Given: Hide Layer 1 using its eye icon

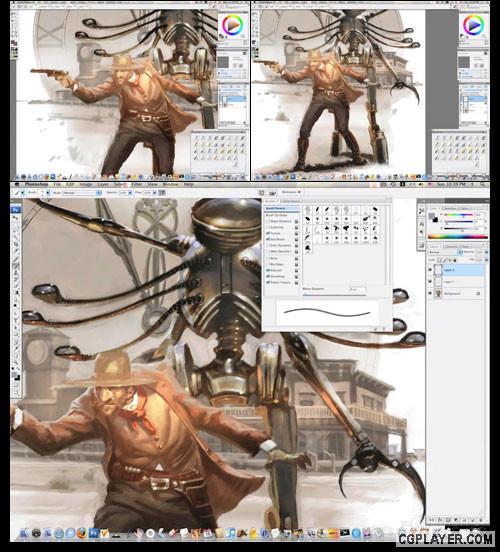Looking at the screenshot, I should tap(430, 282).
